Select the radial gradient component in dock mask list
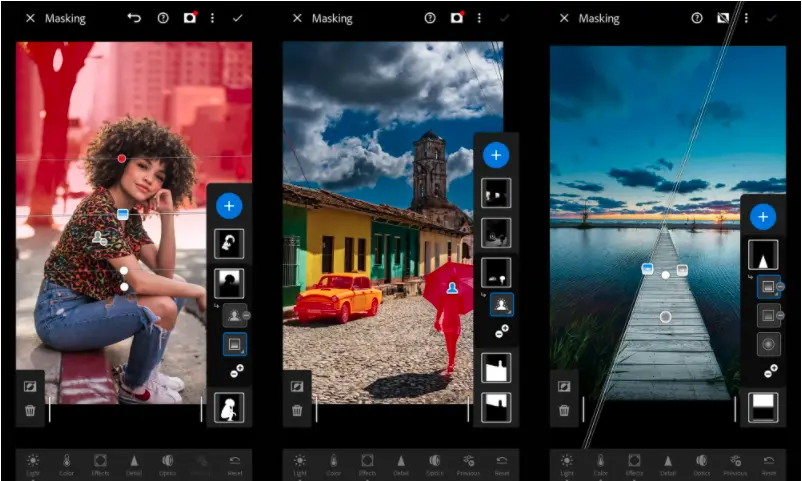802x481 pixels. tap(768, 344)
